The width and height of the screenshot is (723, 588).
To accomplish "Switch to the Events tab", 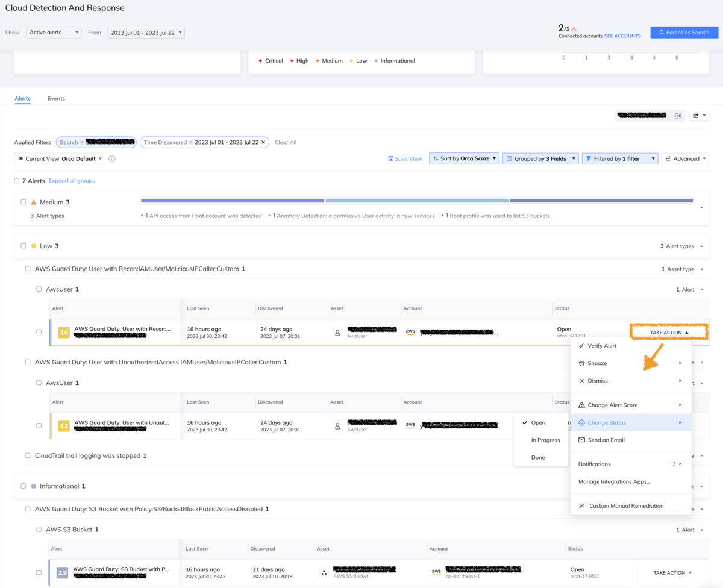I will [x=56, y=98].
